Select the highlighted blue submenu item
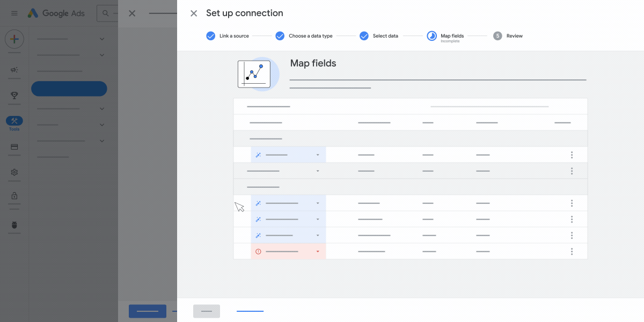This screenshot has width=644, height=322. [69, 89]
